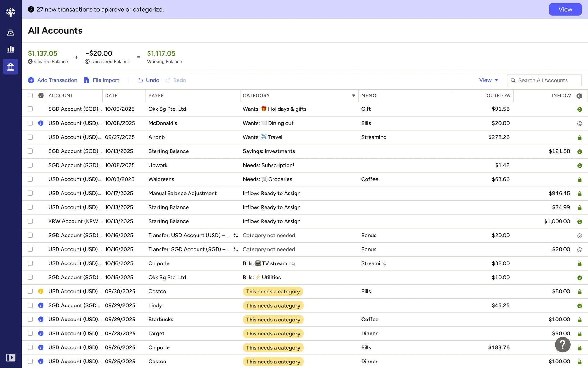Assign a category to the Lindy transaction
This screenshot has height=368, width=588.
tap(273, 305)
